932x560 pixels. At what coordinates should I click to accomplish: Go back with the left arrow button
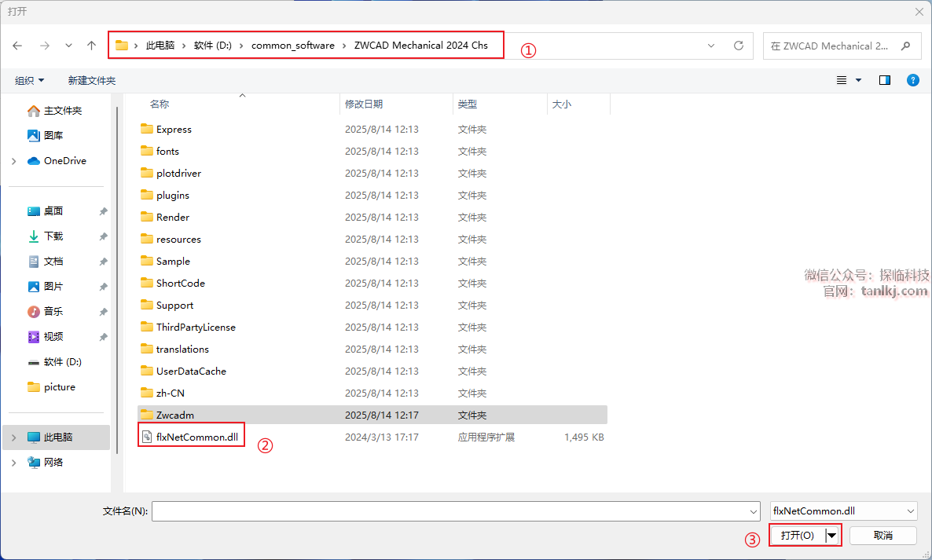pos(17,46)
